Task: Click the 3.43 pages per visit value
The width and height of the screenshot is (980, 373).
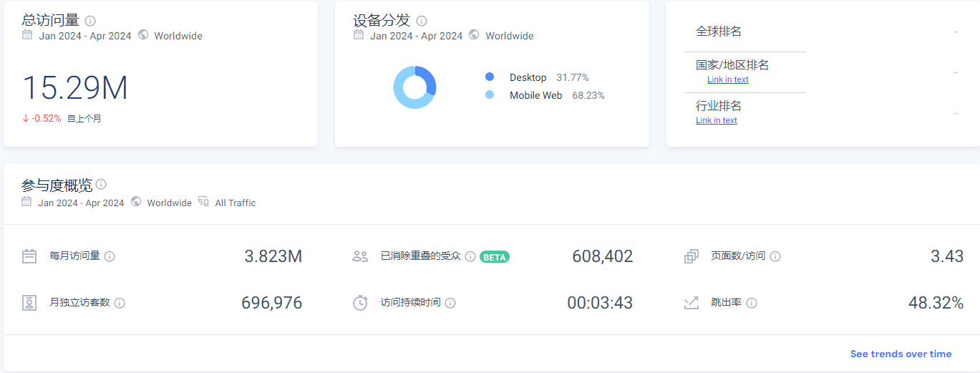Action: click(x=947, y=256)
